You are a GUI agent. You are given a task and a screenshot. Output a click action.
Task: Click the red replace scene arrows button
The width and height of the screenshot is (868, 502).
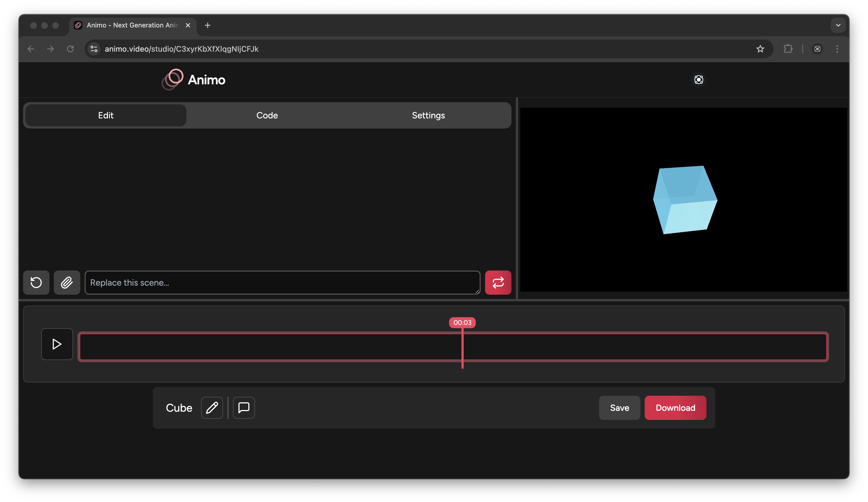tap(498, 283)
